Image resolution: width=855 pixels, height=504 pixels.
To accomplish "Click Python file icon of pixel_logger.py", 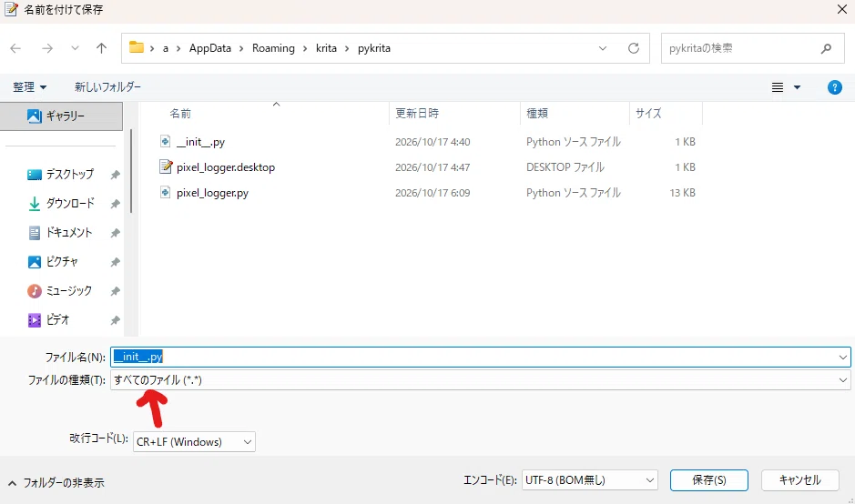I will click(x=165, y=192).
